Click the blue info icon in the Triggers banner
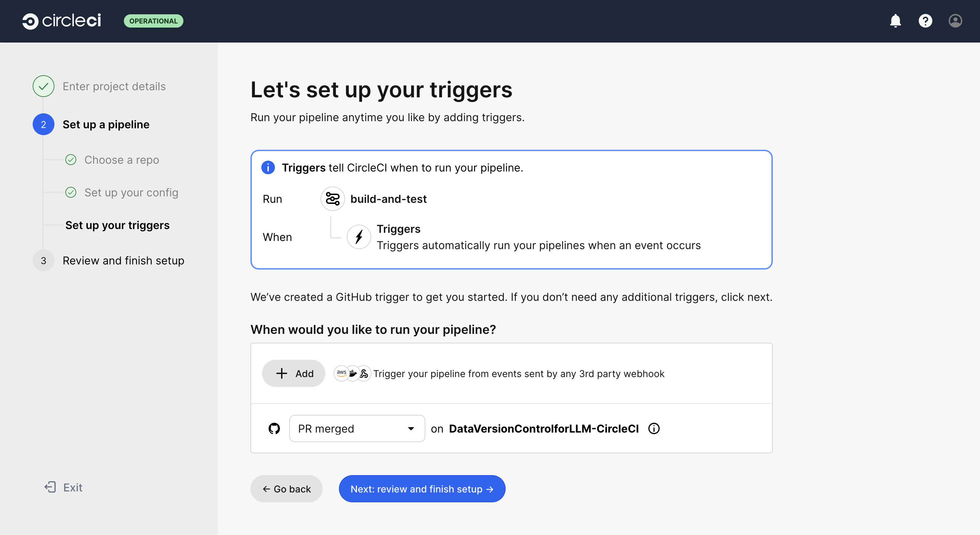The height and width of the screenshot is (535, 980). [x=268, y=167]
